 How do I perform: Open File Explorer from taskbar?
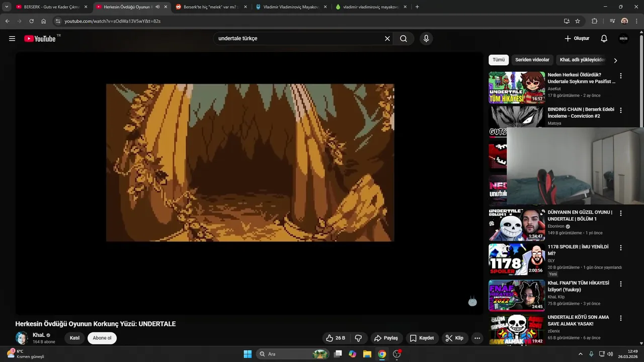367,354
